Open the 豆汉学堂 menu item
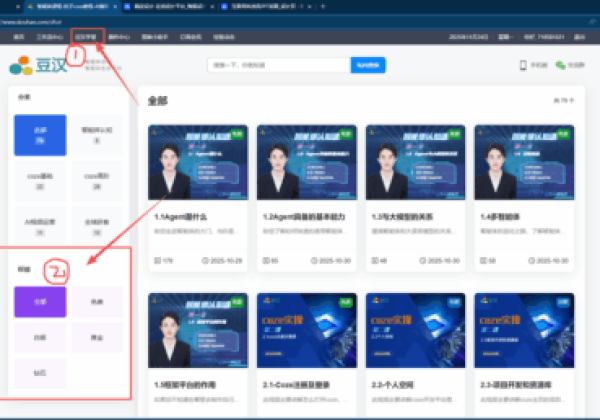The image size is (600, 420). 86,37
